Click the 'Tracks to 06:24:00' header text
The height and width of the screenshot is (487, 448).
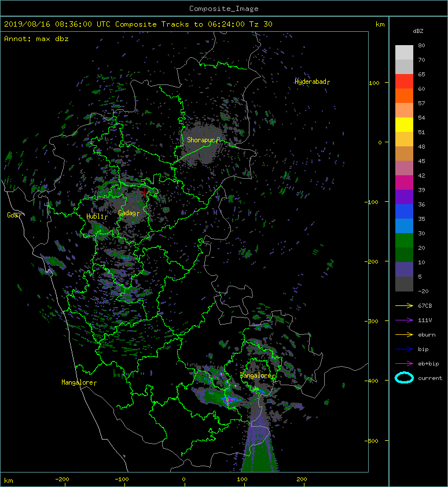click(203, 24)
